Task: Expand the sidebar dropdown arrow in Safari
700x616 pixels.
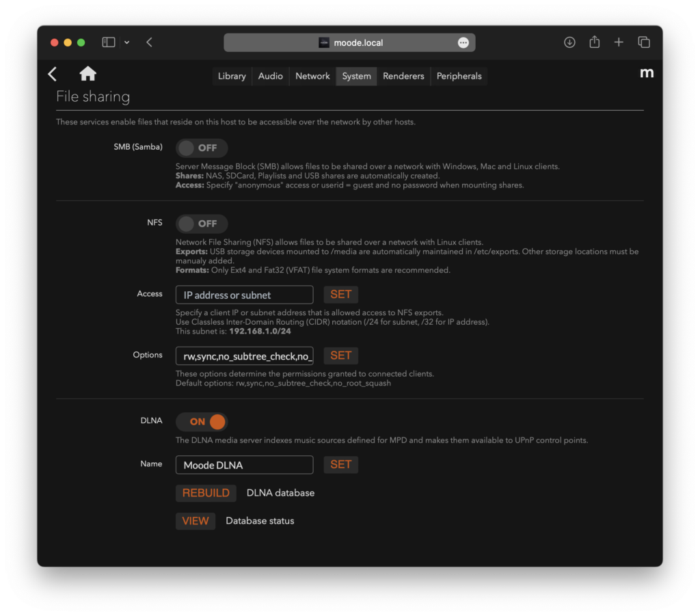Action: point(126,42)
